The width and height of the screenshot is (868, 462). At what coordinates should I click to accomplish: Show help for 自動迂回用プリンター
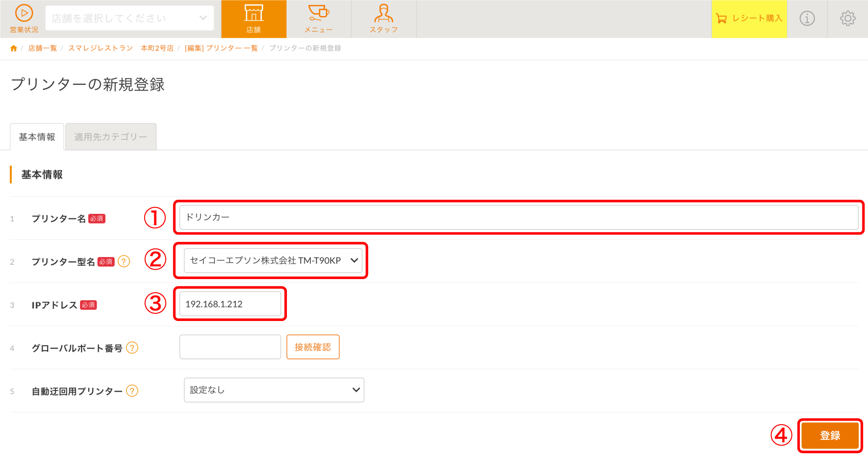[x=132, y=391]
